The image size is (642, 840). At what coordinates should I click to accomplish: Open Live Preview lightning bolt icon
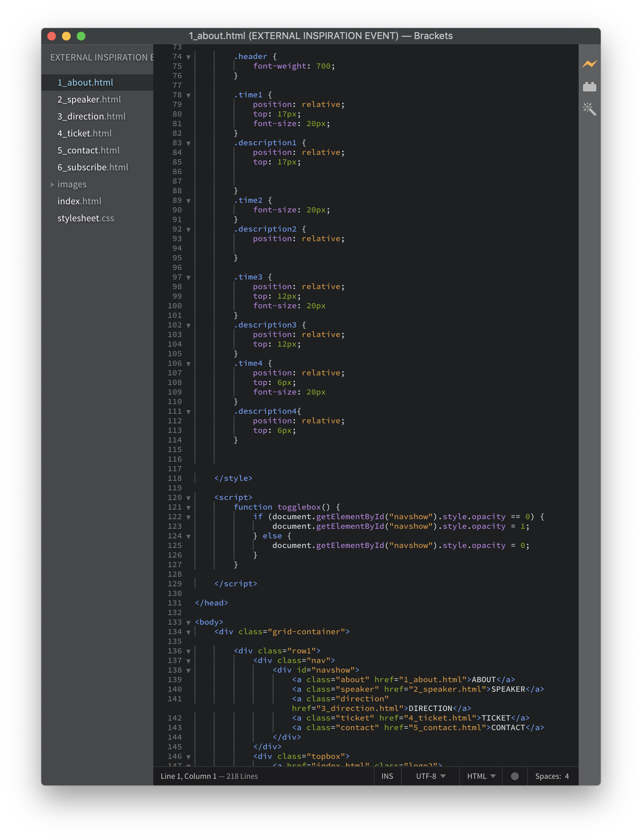[589, 64]
